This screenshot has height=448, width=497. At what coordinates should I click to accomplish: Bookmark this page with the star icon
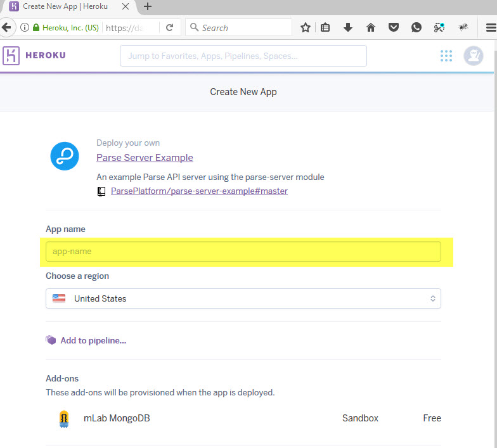tap(306, 28)
